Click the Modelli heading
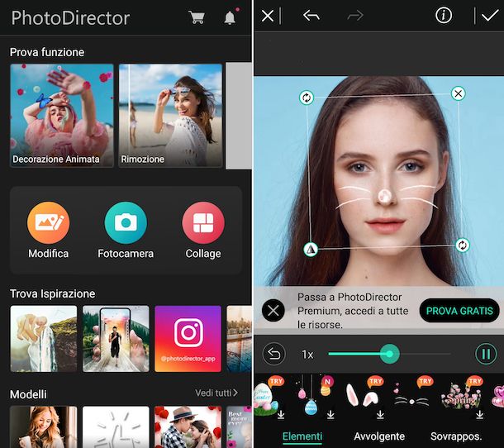The image size is (504, 448). click(28, 394)
